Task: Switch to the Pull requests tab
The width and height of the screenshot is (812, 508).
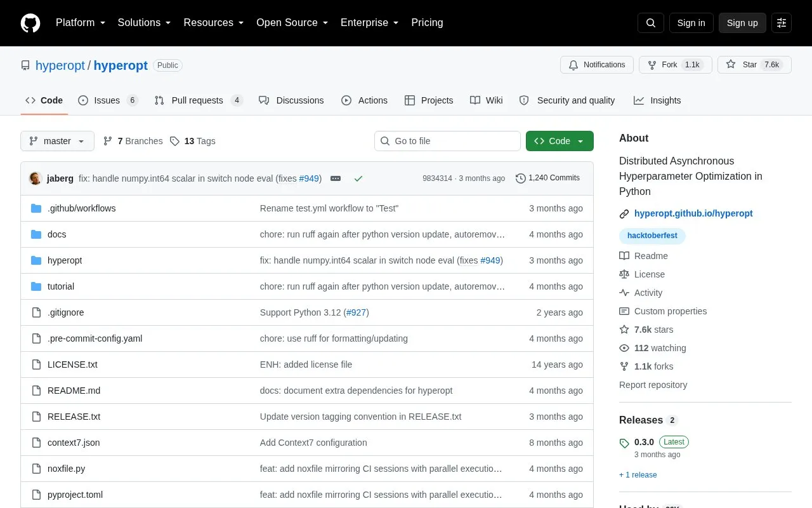Action: click(199, 100)
